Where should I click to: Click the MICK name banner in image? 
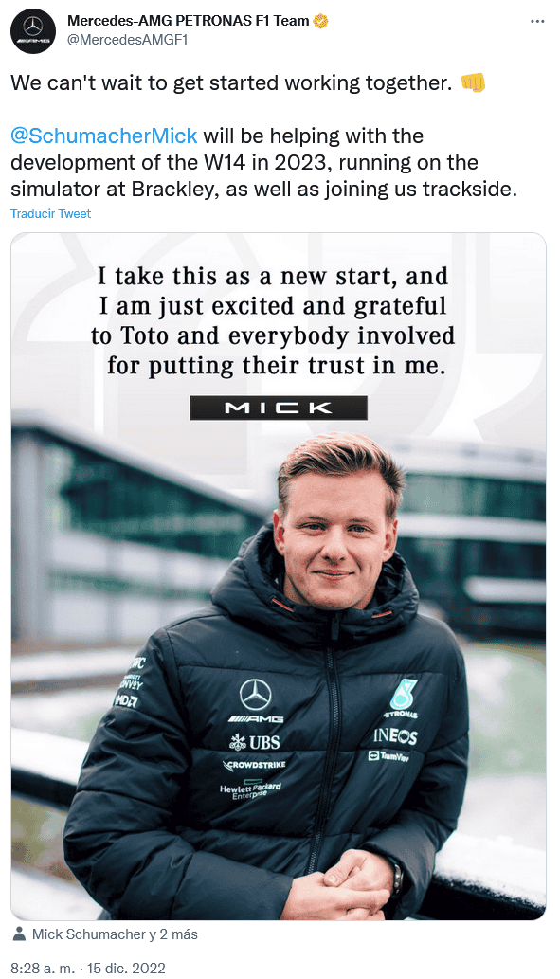coord(279,408)
